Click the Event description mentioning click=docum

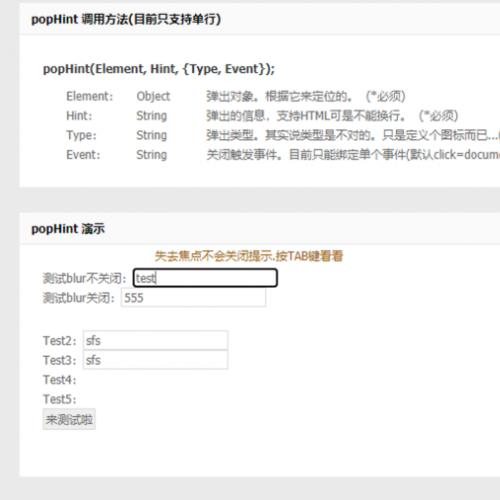(353, 155)
